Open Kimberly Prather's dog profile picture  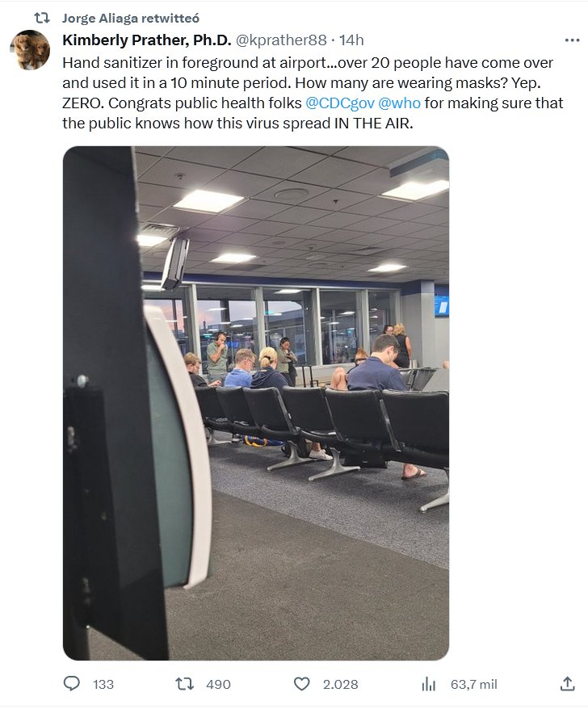31,50
